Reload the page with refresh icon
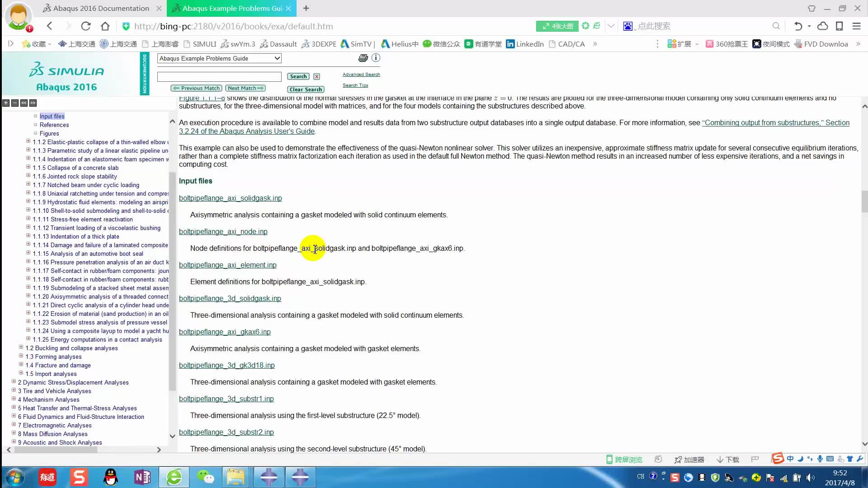This screenshot has width=868, height=488. coord(86,26)
